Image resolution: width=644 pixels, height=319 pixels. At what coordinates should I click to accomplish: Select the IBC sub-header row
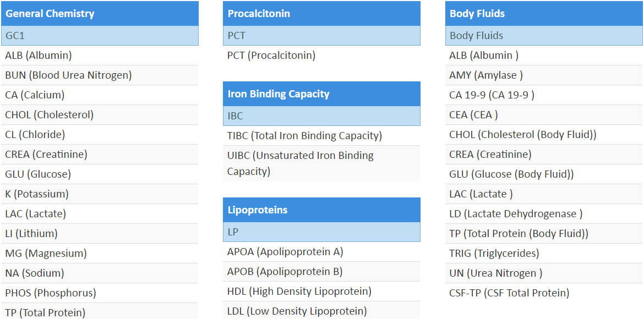321,116
